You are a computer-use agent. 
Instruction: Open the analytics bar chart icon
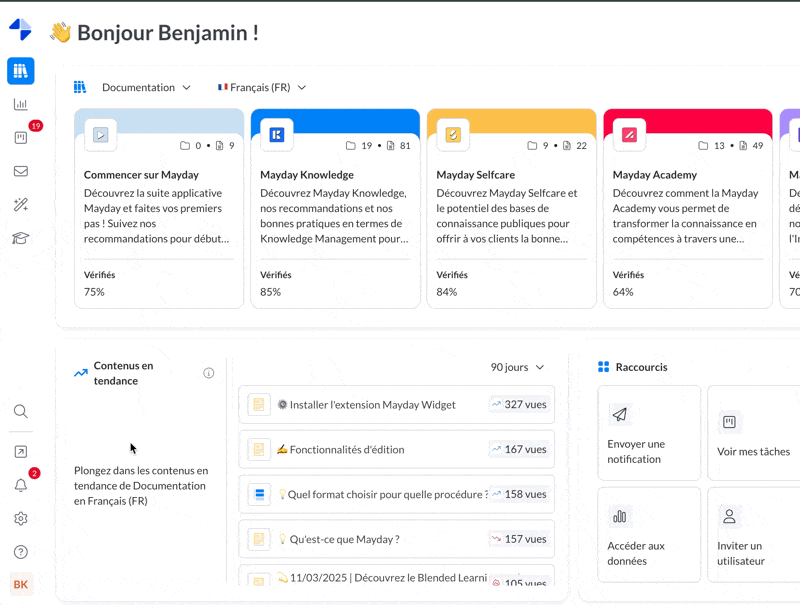coord(21,104)
